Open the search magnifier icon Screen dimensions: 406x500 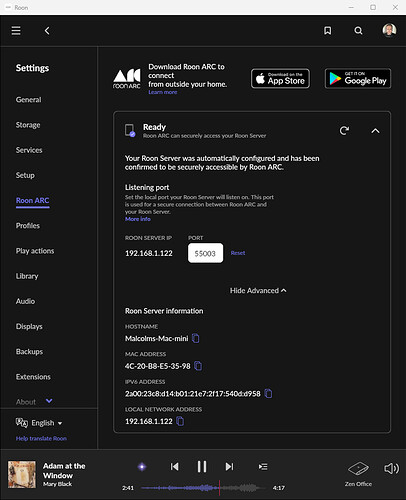tap(358, 31)
